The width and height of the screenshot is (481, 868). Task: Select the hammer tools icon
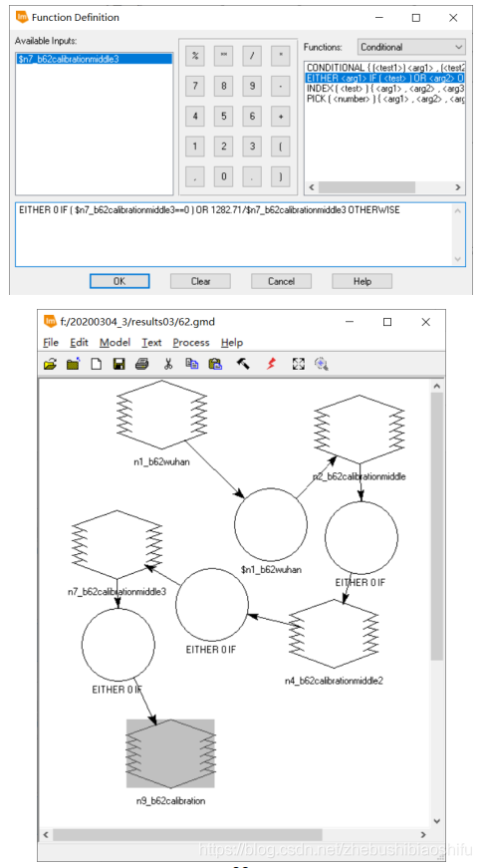click(243, 364)
